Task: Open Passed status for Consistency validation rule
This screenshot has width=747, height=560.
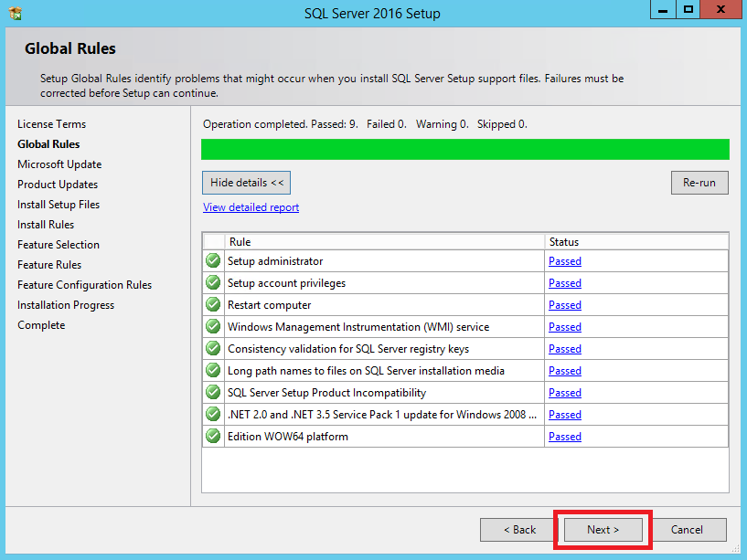Action: click(x=565, y=349)
